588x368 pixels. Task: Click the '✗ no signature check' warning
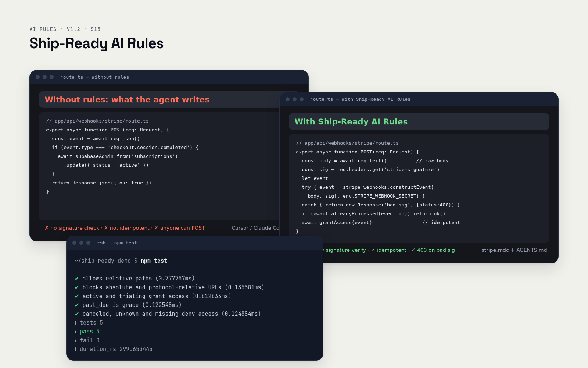tap(72, 228)
